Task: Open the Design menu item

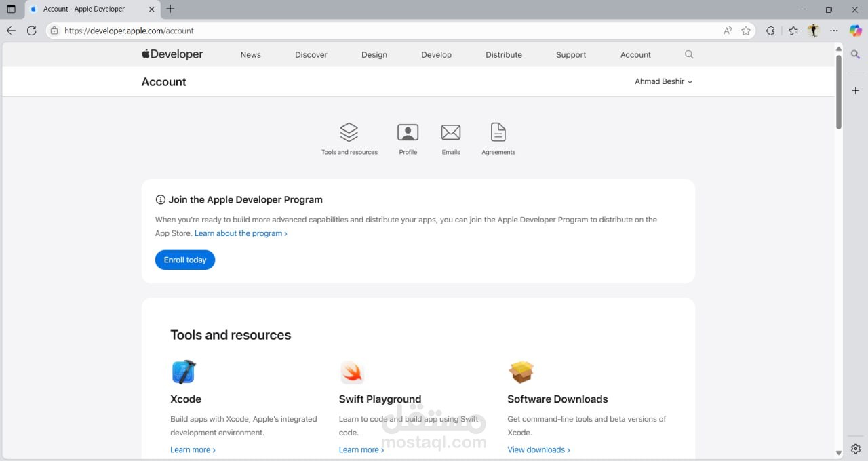Action: 374,55
